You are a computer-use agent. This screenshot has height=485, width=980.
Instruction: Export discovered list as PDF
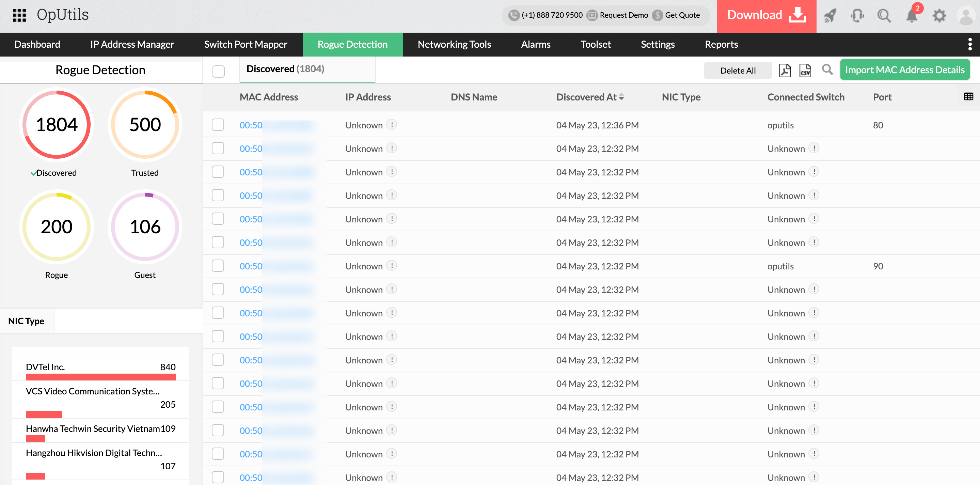785,71
